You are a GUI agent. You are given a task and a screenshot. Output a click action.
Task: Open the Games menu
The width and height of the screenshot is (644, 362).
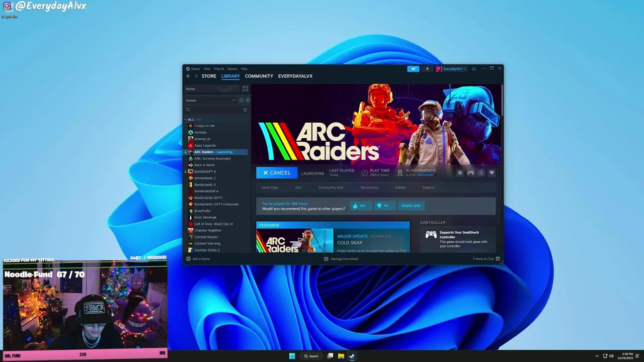tap(232, 69)
